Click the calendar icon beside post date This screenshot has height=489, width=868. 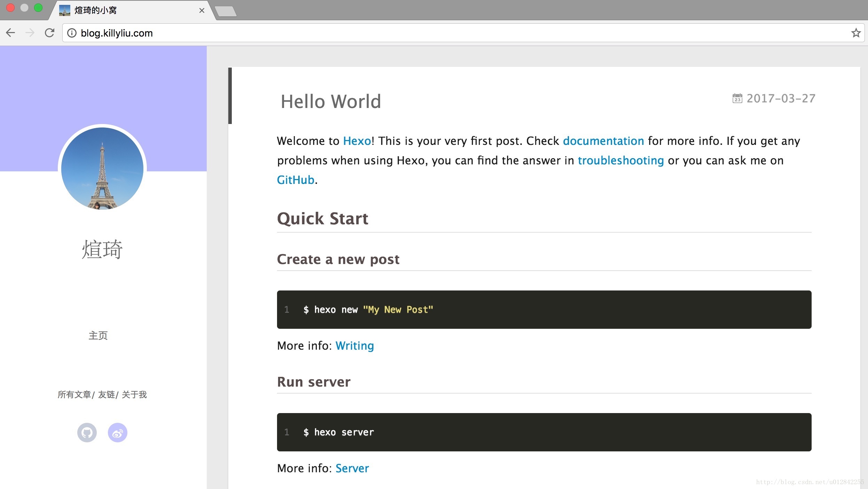[x=737, y=99]
